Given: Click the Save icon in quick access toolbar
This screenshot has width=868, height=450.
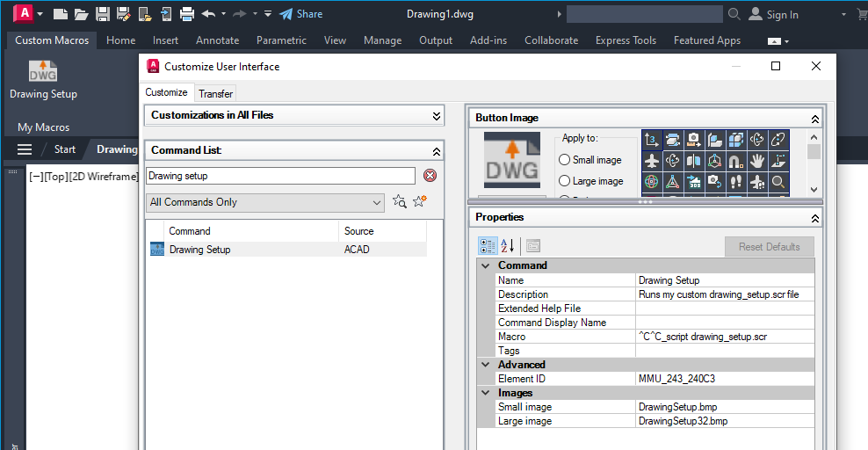Looking at the screenshot, I should (103, 14).
